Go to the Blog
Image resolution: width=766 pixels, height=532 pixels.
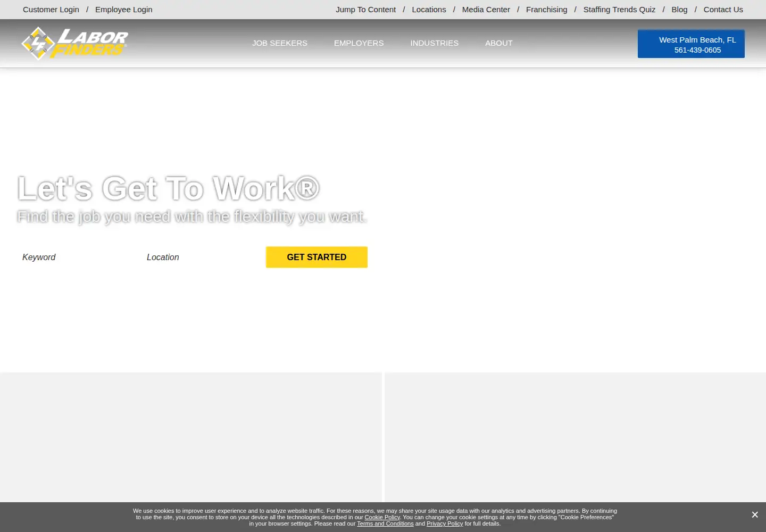click(x=679, y=10)
